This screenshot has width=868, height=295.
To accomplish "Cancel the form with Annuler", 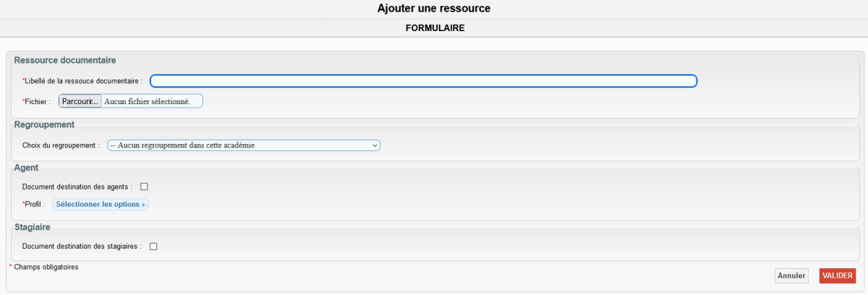I will [x=791, y=275].
